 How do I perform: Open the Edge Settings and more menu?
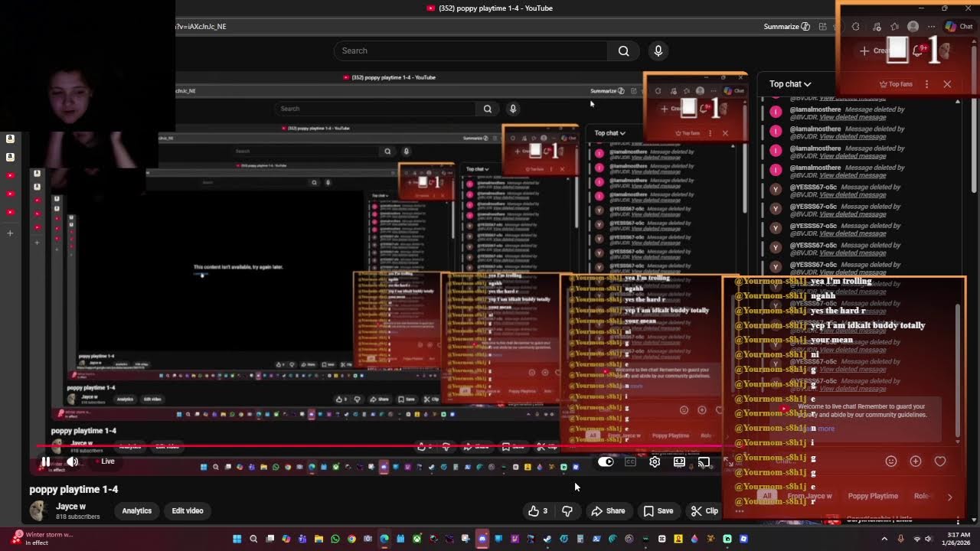932,27
